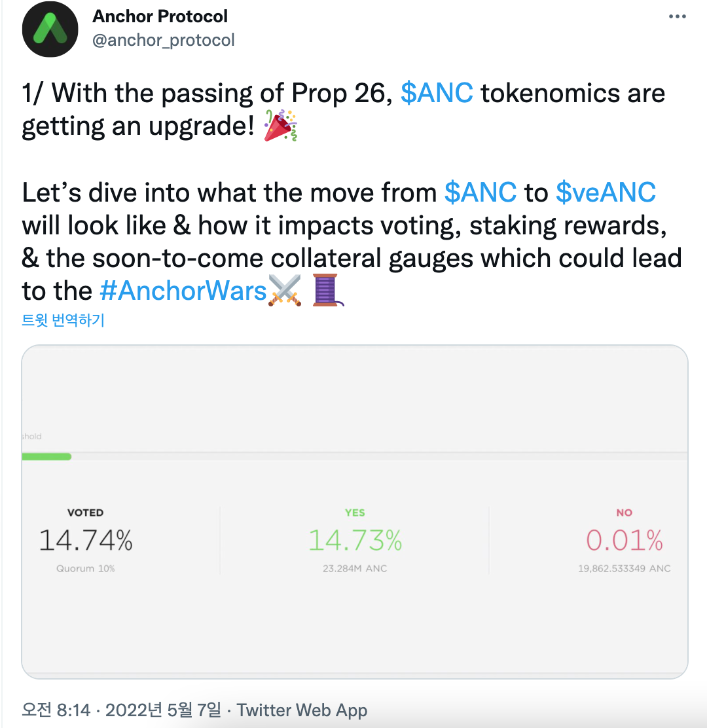This screenshot has height=728, width=707.
Task: Click the $ANC cashtag after 'Prop 26'
Action: [437, 94]
